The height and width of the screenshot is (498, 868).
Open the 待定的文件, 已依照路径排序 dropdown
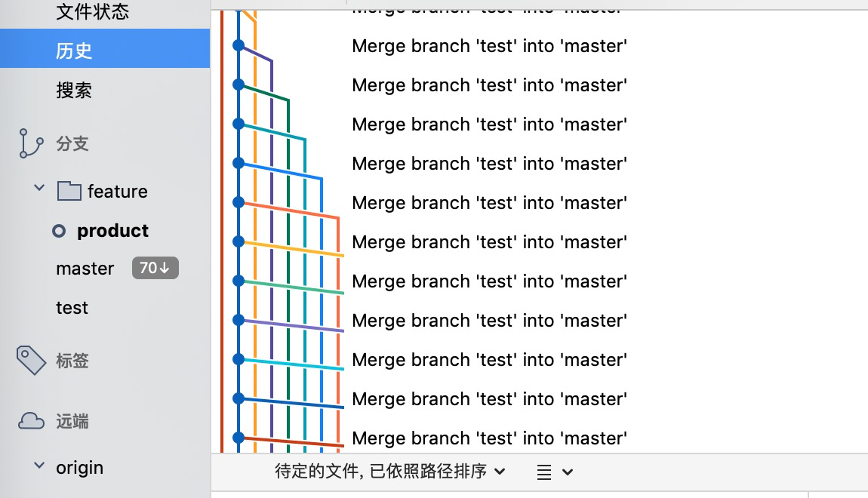(x=389, y=472)
